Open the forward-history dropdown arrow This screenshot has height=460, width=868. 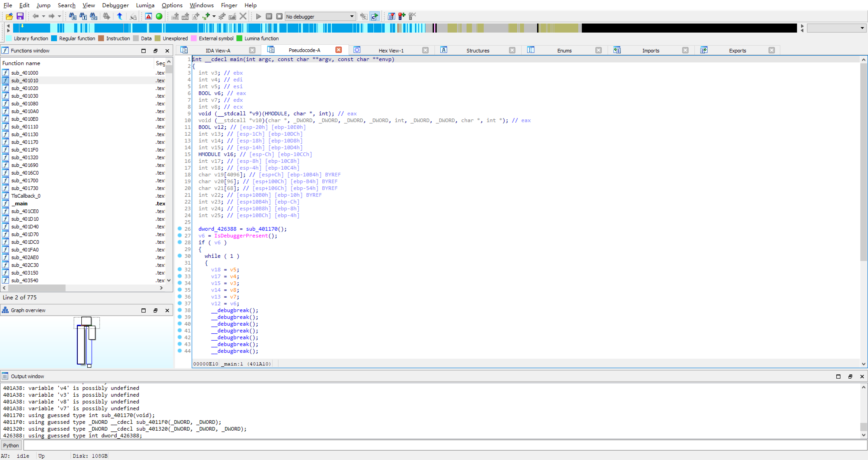coord(59,16)
